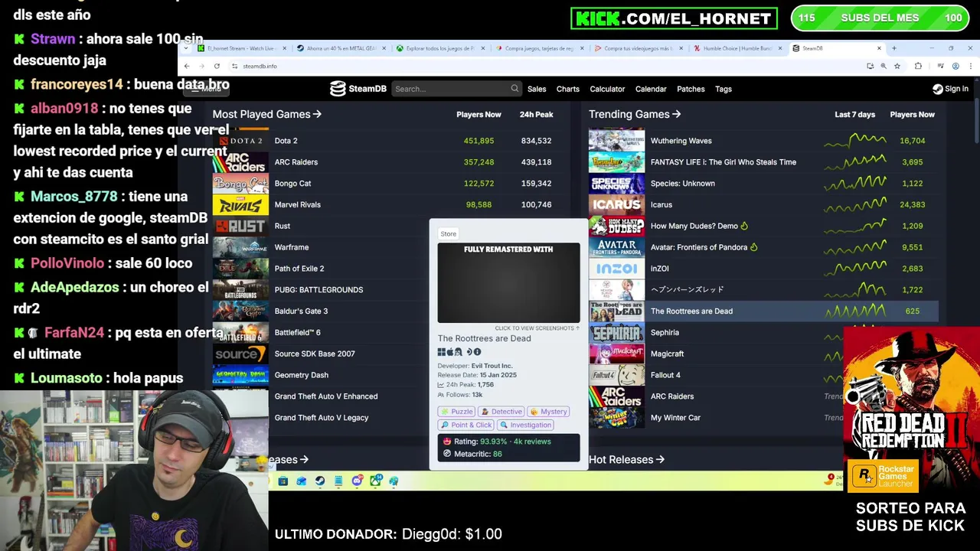Image resolution: width=980 pixels, height=551 pixels.
Task: Open the Xbox app from the taskbar
Action: click(375, 481)
